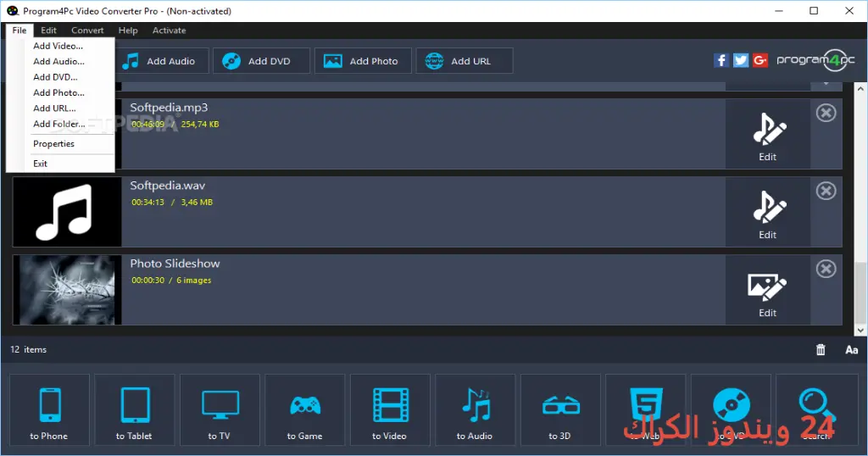The height and width of the screenshot is (456, 868).
Task: Convert to Video format
Action: pyautogui.click(x=390, y=409)
